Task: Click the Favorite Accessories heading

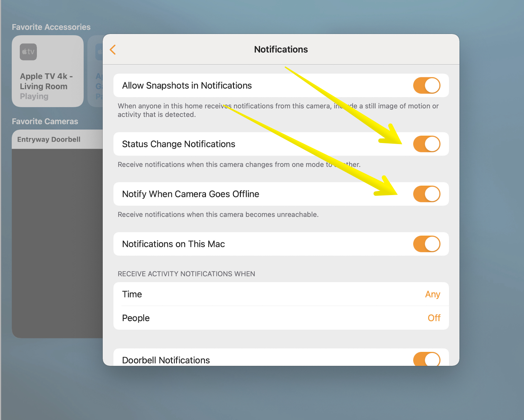Action: (51, 27)
